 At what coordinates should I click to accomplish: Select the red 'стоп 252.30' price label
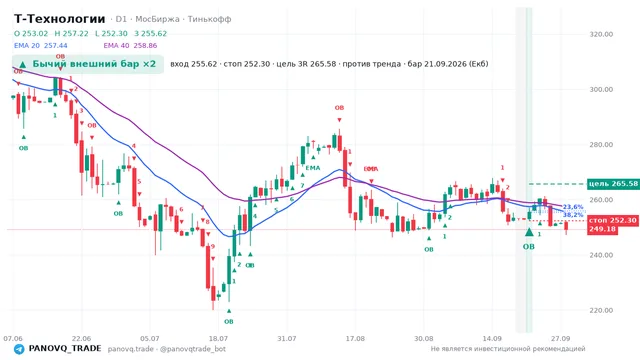pyautogui.click(x=613, y=220)
